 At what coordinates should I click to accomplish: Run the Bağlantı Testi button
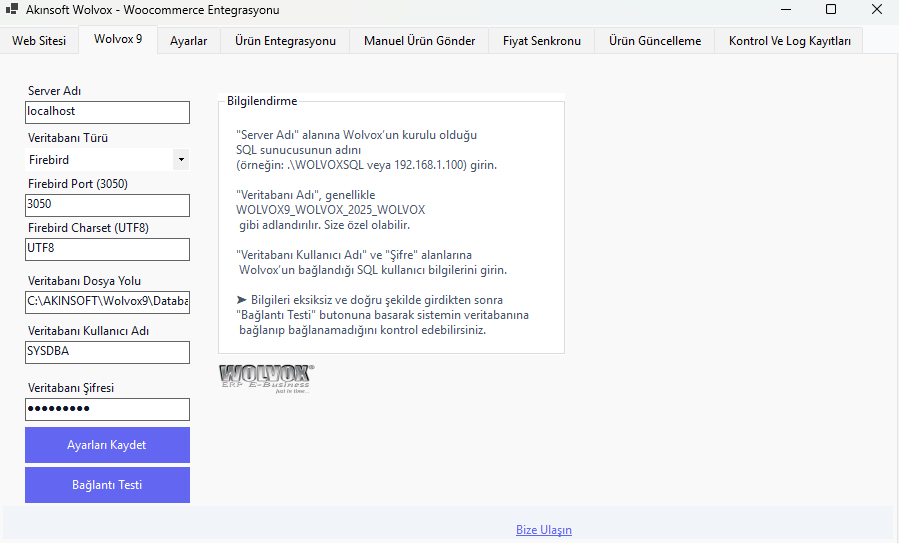[107, 485]
